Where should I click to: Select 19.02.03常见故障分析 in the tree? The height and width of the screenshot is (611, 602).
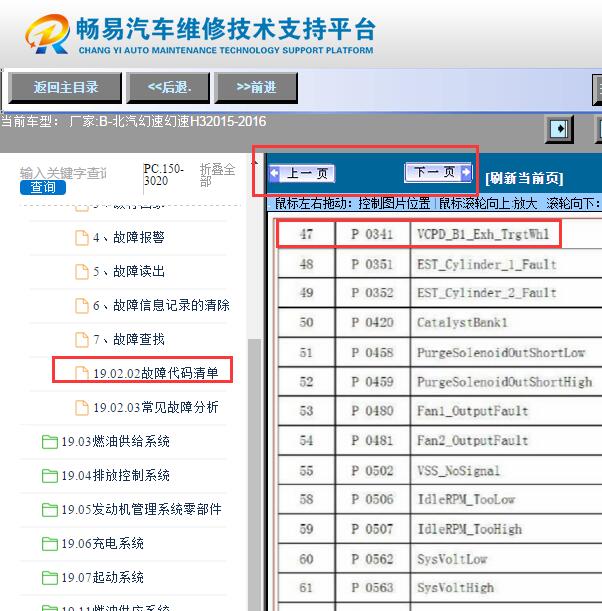(156, 408)
